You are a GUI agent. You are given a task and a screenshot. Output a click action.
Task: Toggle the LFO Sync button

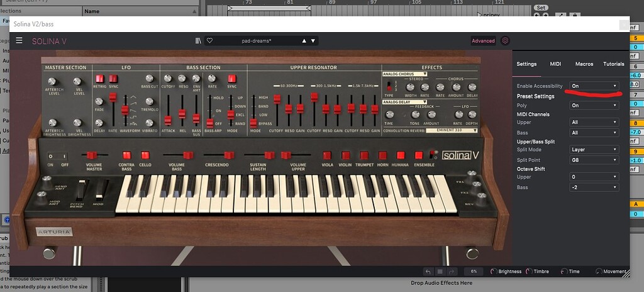point(113,79)
